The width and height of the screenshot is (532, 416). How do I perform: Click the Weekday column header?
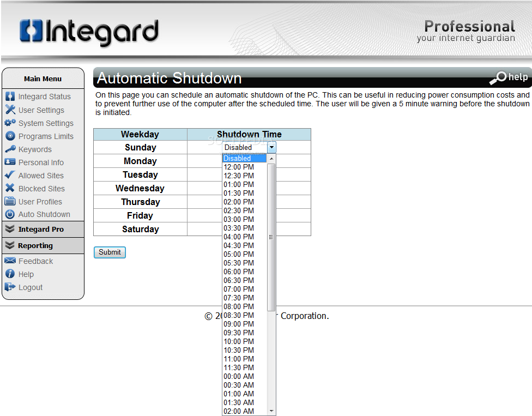point(140,134)
